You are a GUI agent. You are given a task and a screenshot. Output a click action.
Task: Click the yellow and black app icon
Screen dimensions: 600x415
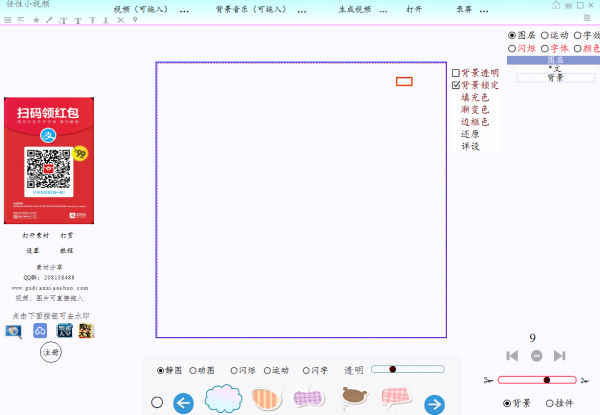point(86,331)
